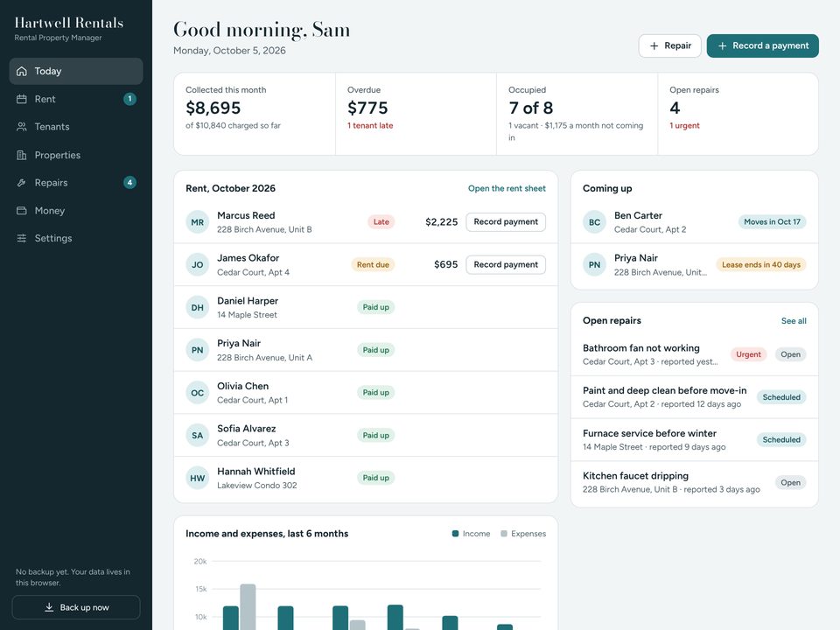
Task: Toggle the Income legend swatch
Action: point(455,534)
